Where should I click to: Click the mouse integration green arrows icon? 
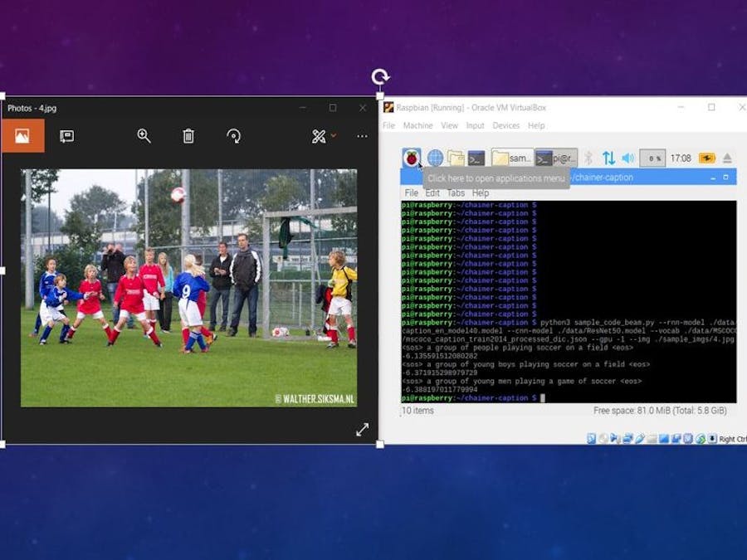point(701,439)
